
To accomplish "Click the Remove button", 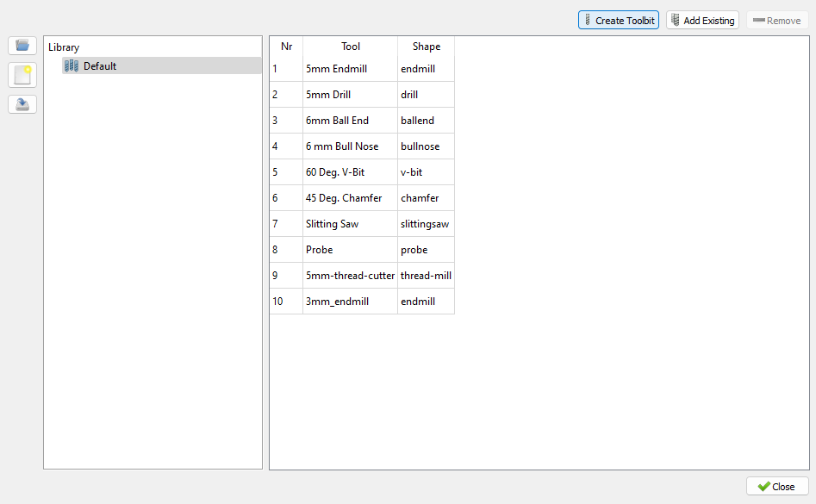I will point(777,21).
